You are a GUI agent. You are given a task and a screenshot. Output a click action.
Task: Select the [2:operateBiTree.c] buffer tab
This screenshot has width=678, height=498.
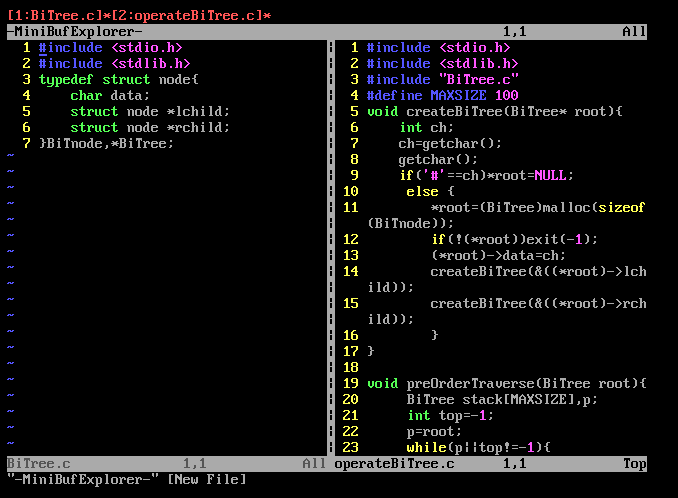pyautogui.click(x=188, y=16)
